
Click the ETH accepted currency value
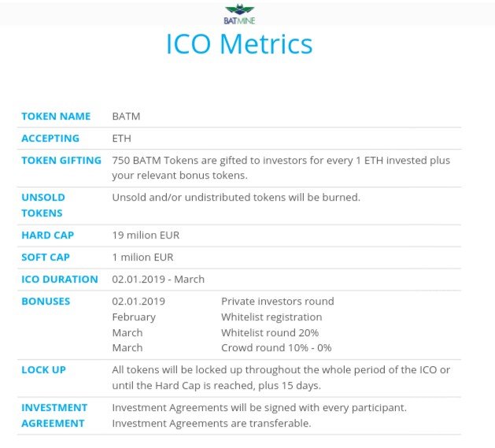click(x=121, y=139)
